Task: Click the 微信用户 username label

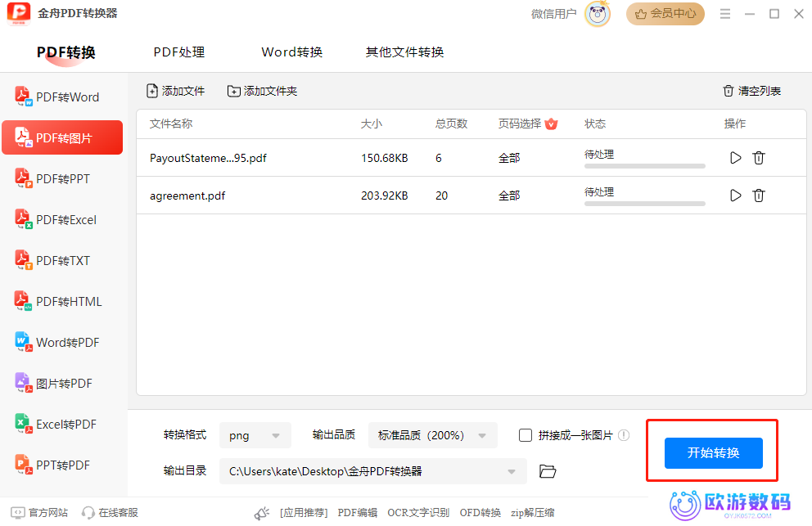Action: (x=553, y=14)
